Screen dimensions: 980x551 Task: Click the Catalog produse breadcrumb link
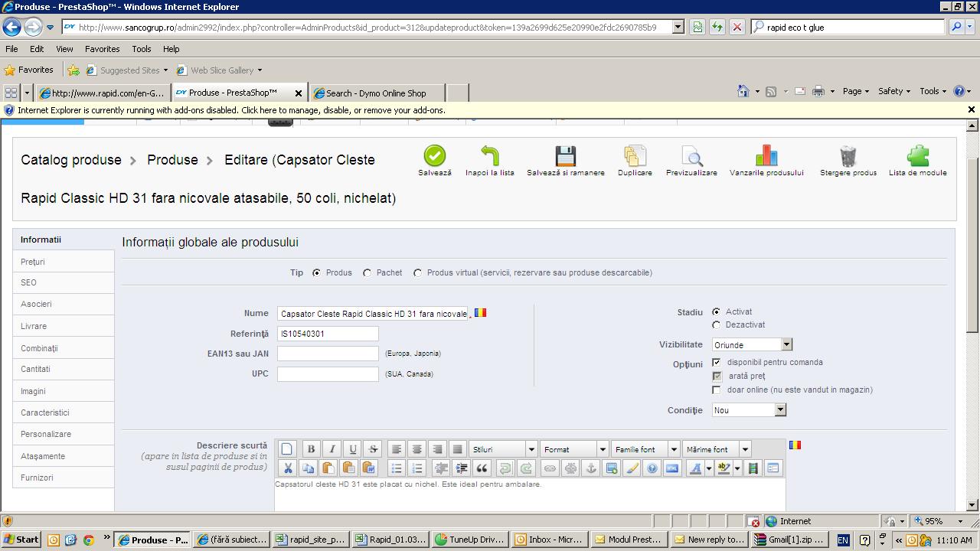point(71,160)
